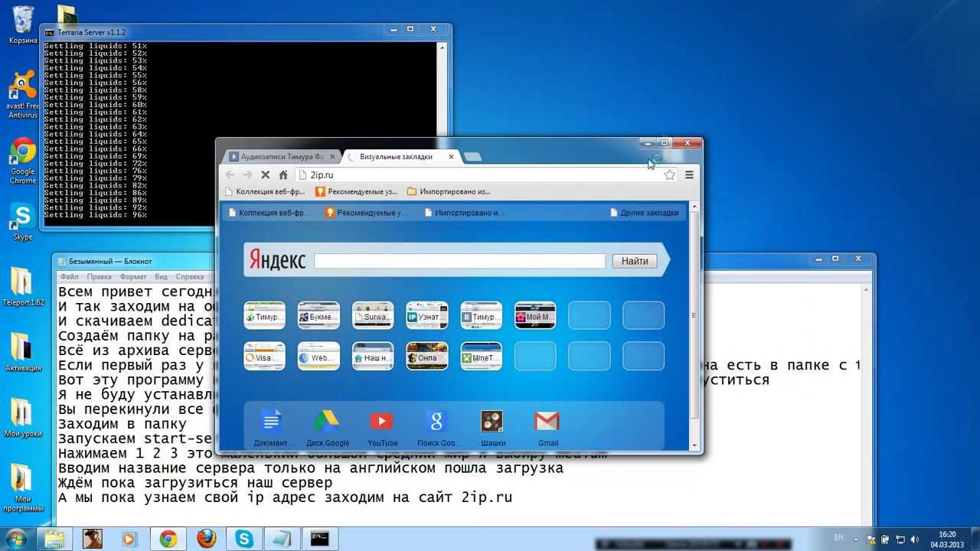This screenshot has width=980, height=551.
Task: Open the Chrome settings menu icon
Action: [x=689, y=174]
